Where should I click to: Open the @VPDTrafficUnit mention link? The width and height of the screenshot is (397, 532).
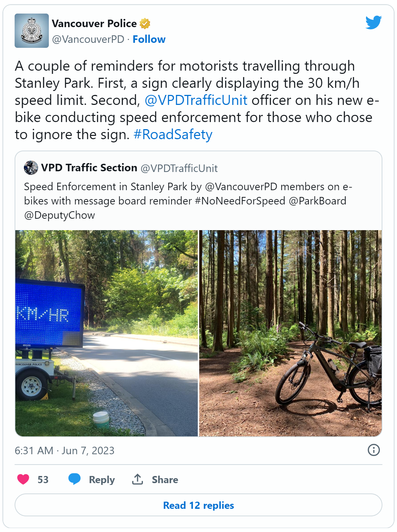[x=196, y=100]
